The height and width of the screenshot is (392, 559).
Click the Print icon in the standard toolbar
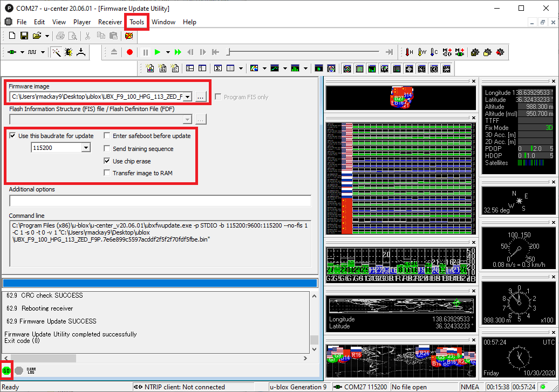pyautogui.click(x=60, y=36)
